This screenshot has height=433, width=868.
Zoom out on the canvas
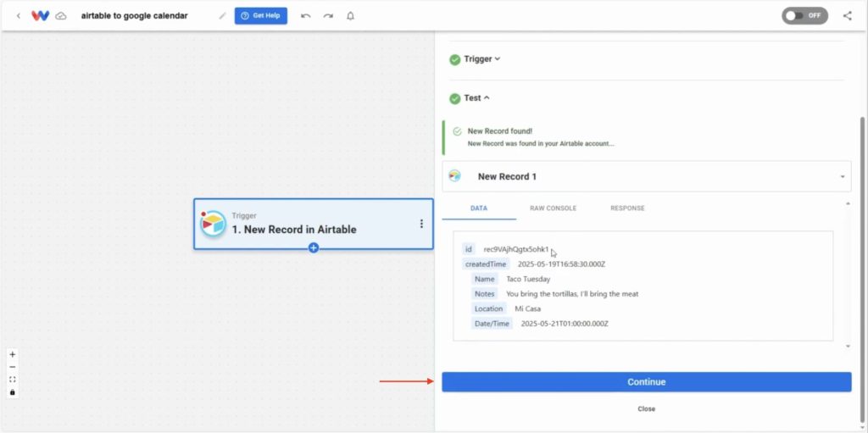(x=13, y=367)
